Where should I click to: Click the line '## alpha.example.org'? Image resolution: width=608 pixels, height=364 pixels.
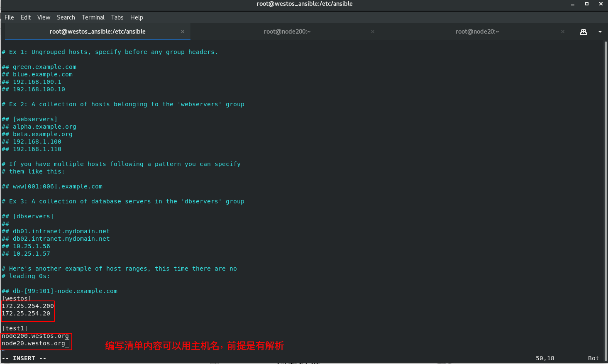tap(39, 127)
